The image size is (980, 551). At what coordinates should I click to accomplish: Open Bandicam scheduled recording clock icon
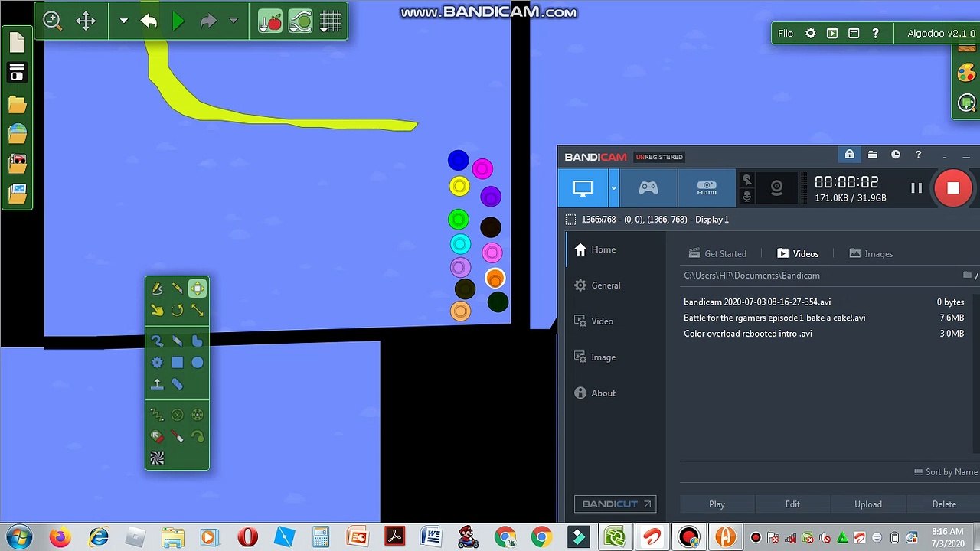(895, 155)
